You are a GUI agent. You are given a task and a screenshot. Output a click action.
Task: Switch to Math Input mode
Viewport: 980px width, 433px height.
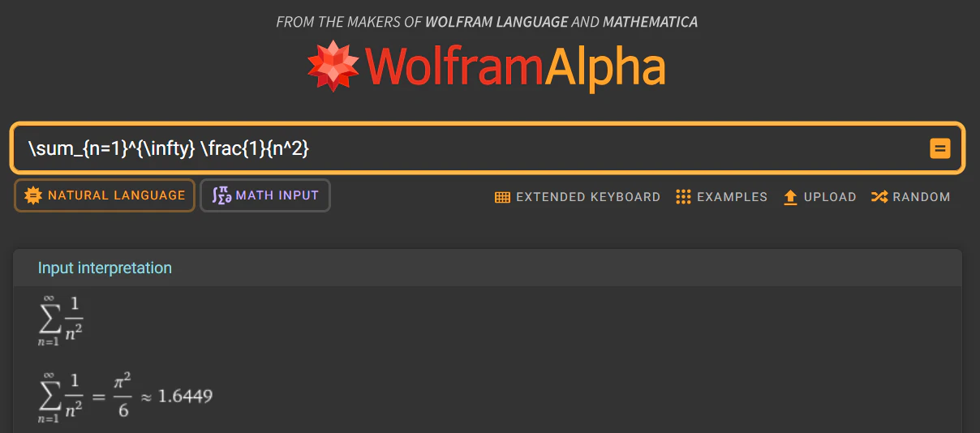tap(265, 195)
